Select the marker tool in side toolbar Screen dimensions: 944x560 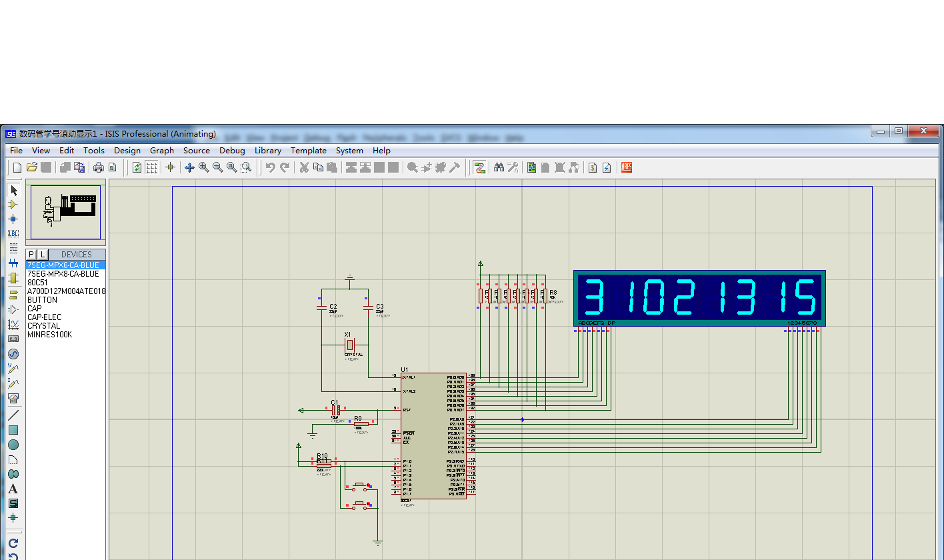point(13,518)
